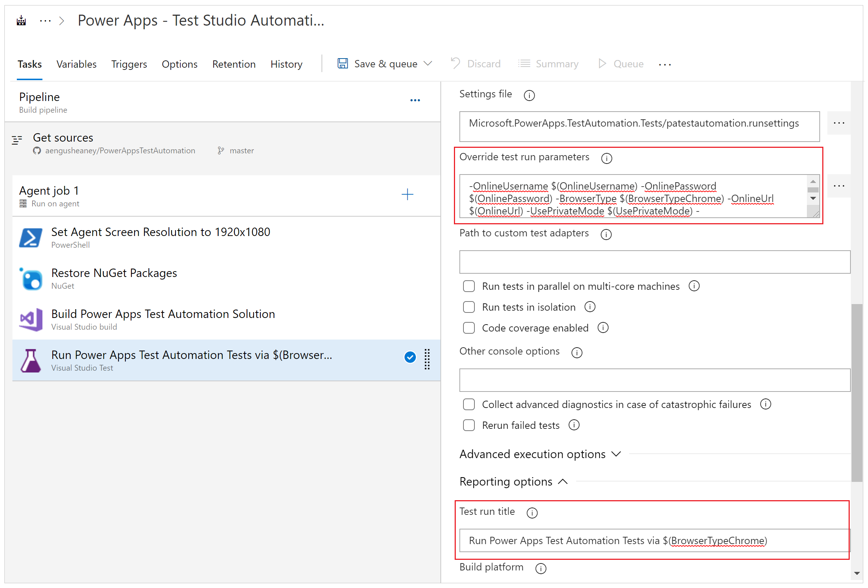Viewport: 868px width, 588px height.
Task: Click the Agent job 1 add task icon
Action: 408,194
